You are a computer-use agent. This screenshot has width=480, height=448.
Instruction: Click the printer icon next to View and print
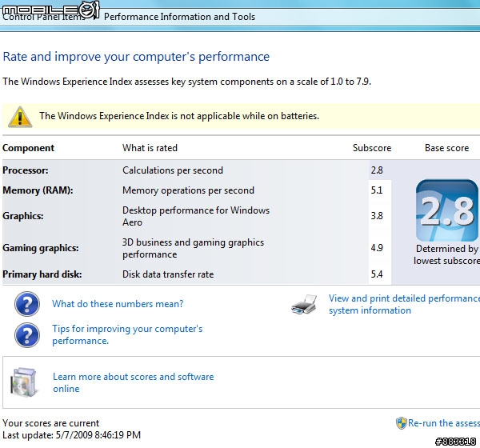point(304,304)
